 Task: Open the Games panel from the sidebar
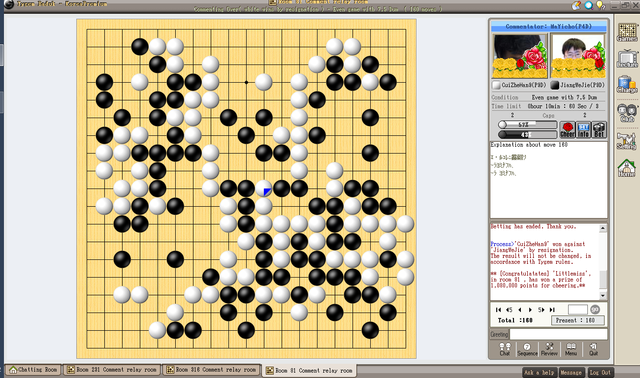(x=627, y=32)
